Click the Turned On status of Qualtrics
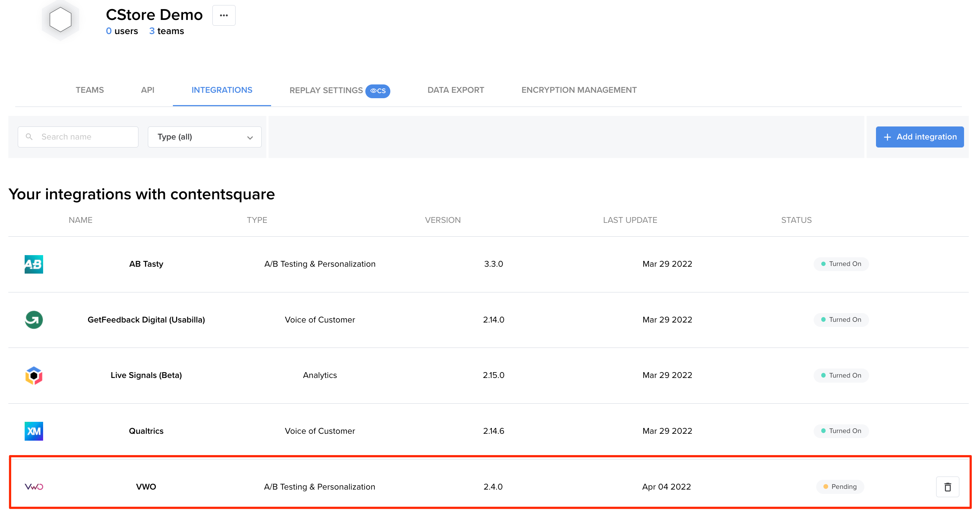The image size is (980, 524). (x=841, y=431)
